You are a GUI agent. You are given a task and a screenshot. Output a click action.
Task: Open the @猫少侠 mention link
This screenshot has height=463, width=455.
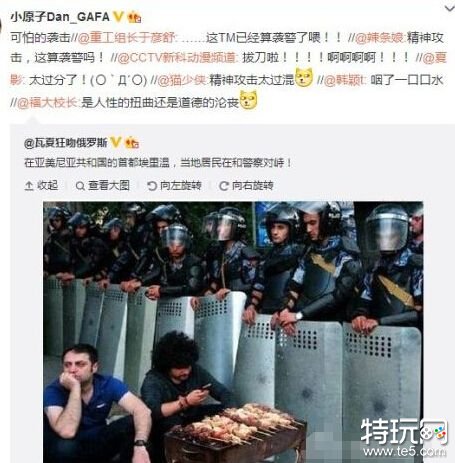(182, 80)
